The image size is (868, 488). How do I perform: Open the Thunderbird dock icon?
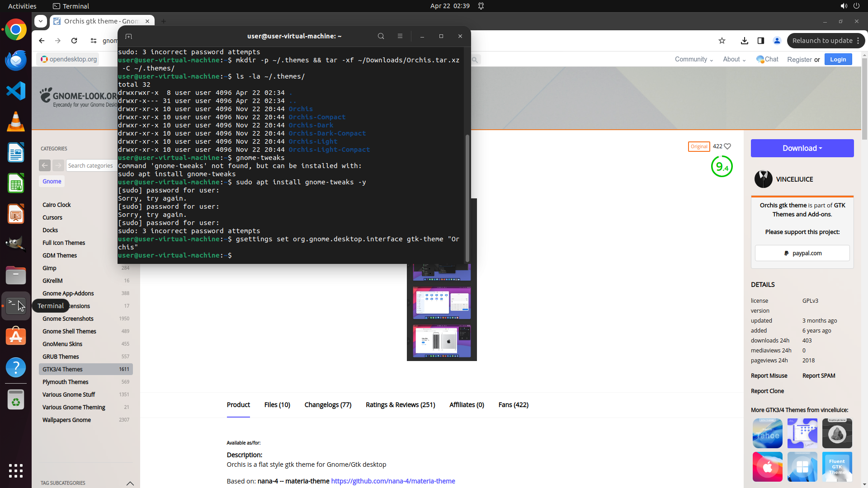point(16,60)
